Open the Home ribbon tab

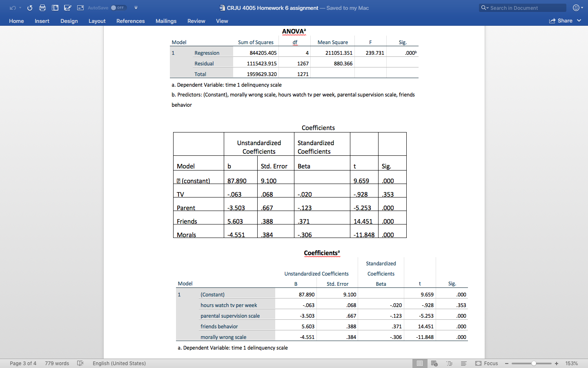[16, 21]
